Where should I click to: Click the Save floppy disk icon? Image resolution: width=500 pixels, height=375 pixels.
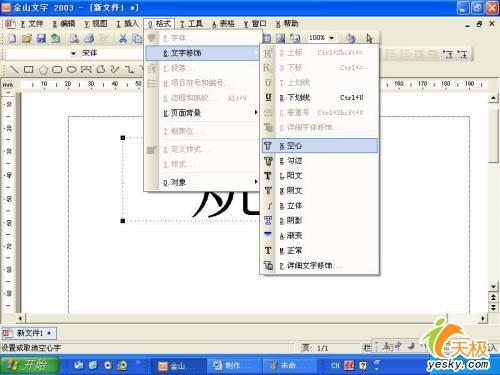[x=41, y=38]
